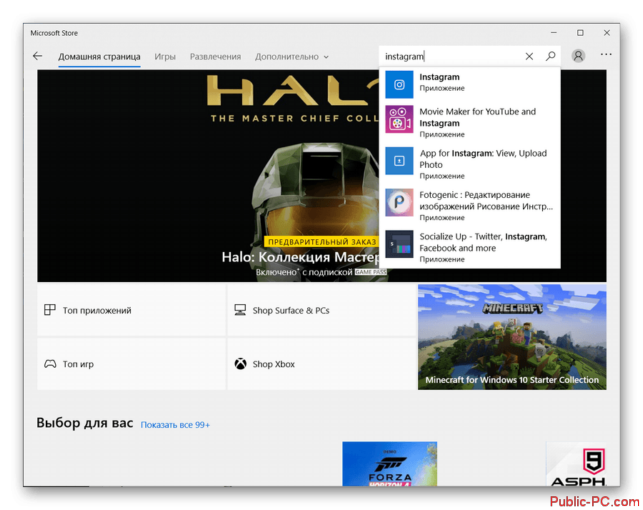Select the App for Instagram icon
The image size is (643, 510).
click(x=399, y=161)
